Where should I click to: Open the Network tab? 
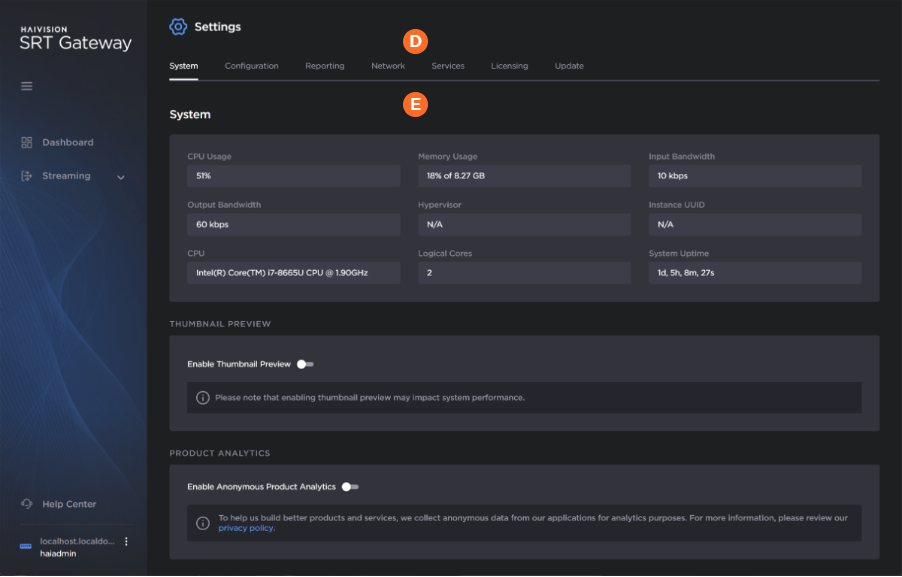[388, 66]
